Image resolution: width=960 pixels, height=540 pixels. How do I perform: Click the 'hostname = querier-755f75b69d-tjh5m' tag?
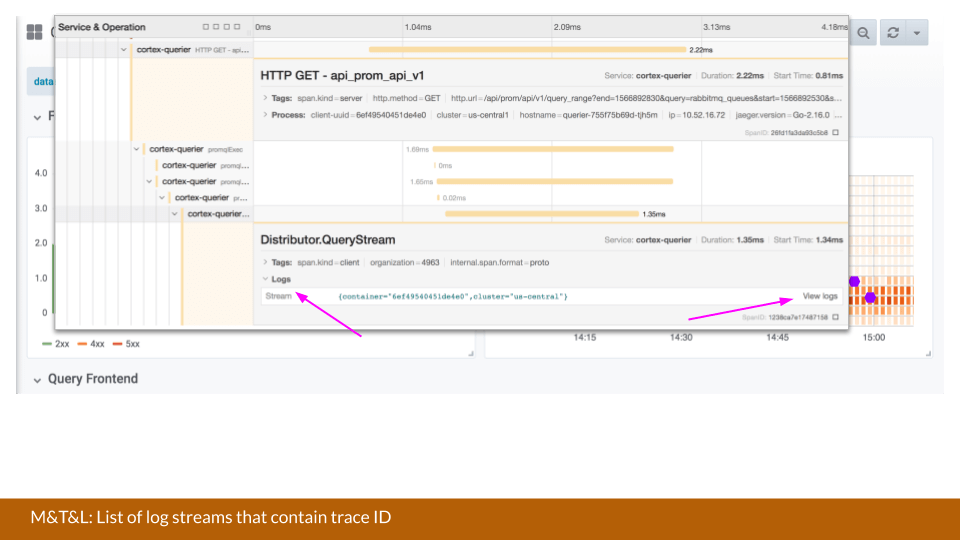pyautogui.click(x=588, y=114)
